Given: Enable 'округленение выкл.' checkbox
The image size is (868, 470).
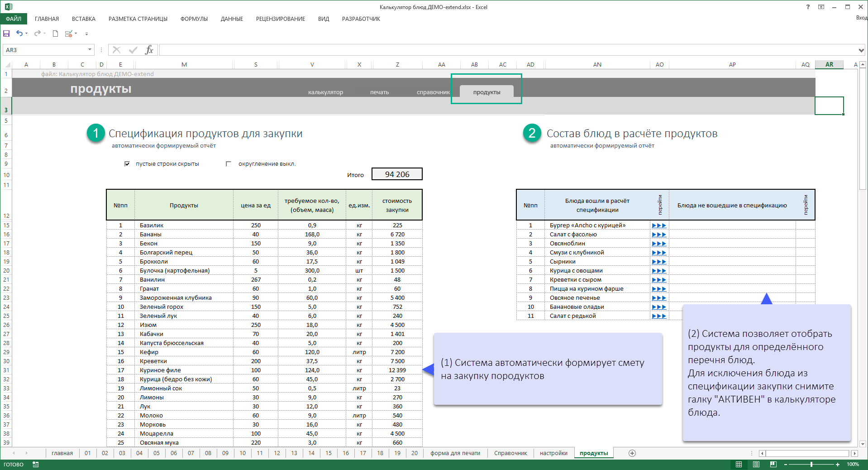Looking at the screenshot, I should tap(229, 164).
